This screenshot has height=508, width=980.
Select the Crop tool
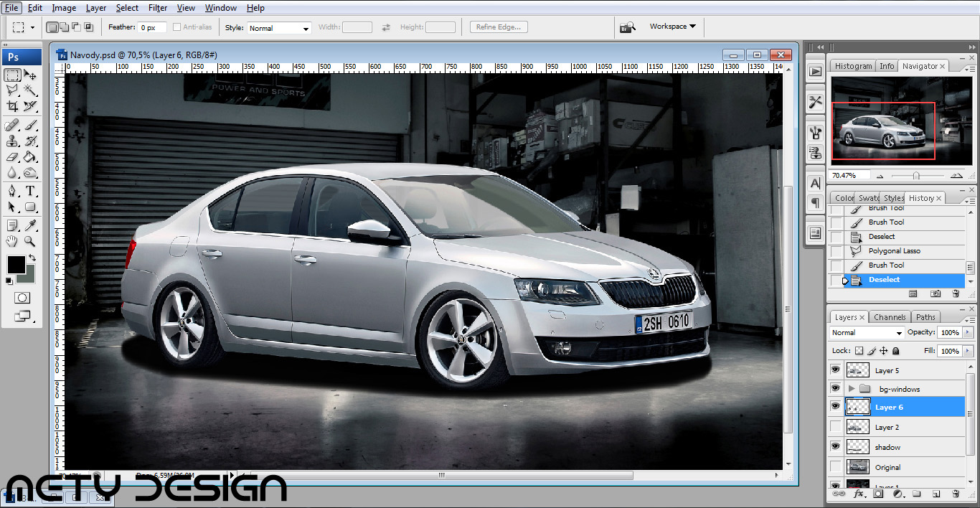click(x=12, y=106)
